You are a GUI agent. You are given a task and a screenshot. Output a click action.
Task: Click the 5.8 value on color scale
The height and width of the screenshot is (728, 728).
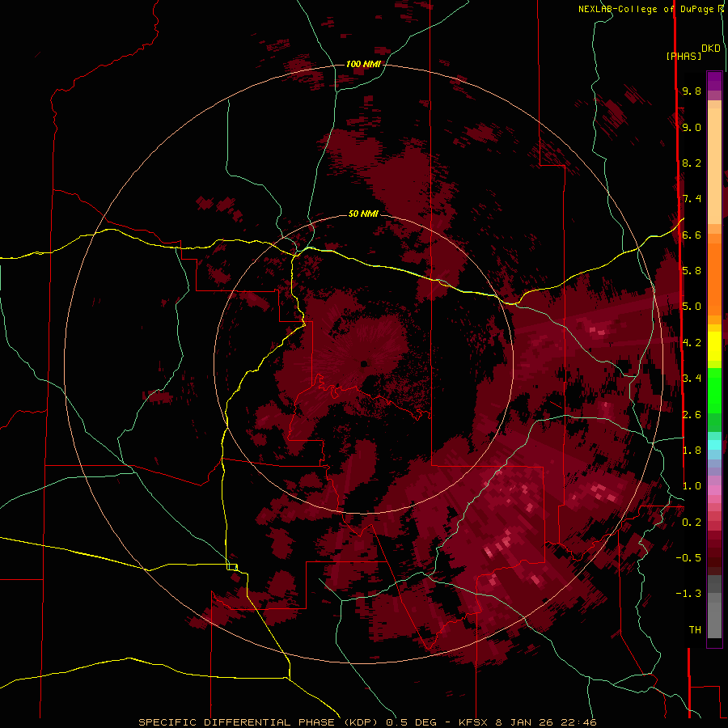click(692, 271)
